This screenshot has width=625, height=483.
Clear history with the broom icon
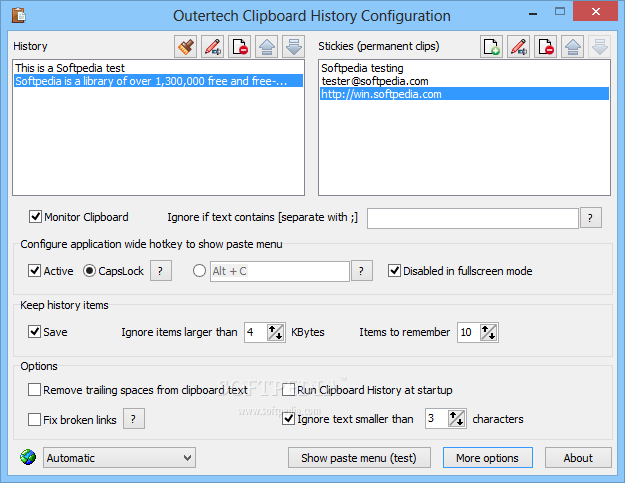pos(185,47)
